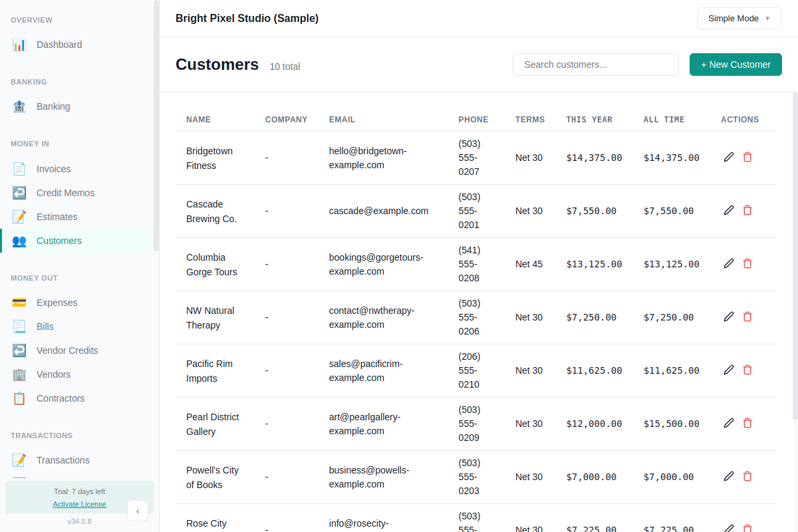Open the Bills section
798x532 pixels.
click(x=44, y=327)
